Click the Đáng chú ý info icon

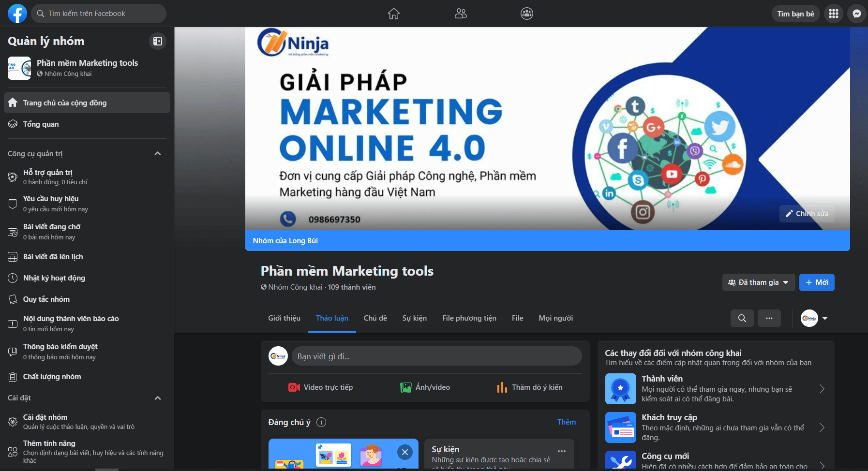pos(321,422)
